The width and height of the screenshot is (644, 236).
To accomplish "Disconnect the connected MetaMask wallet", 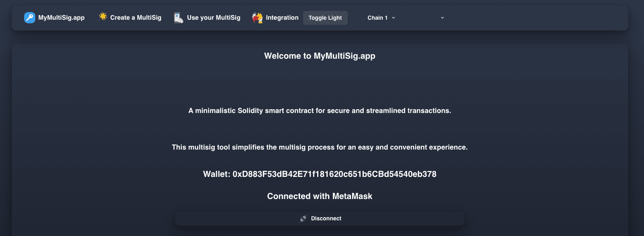I will (x=319, y=218).
